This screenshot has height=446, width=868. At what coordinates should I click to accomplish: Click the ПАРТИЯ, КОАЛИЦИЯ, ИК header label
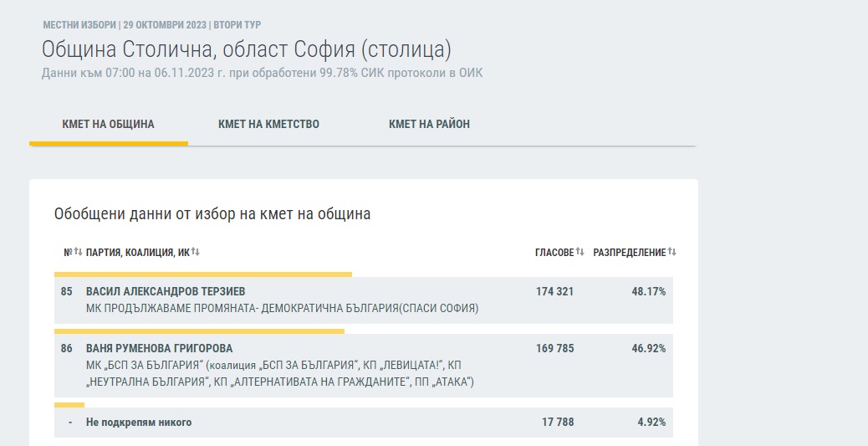[137, 252]
